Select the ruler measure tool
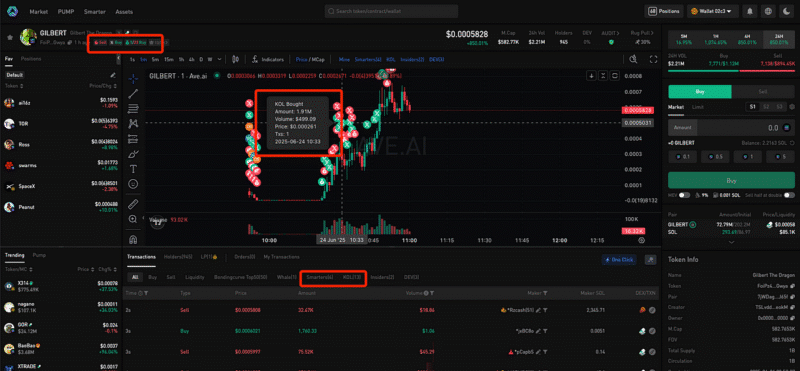This screenshot has height=371, width=800. [133, 204]
